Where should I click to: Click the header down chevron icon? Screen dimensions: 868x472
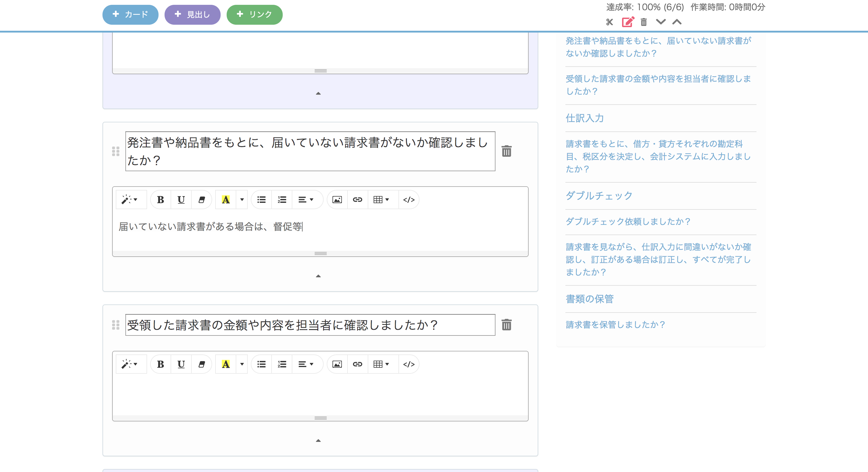click(661, 22)
